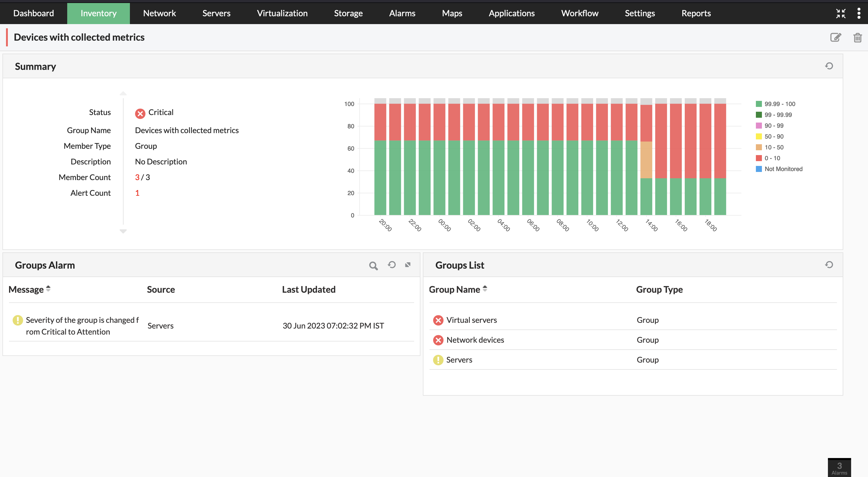Refresh the Summary widget
This screenshot has height=477, width=868.
point(829,66)
